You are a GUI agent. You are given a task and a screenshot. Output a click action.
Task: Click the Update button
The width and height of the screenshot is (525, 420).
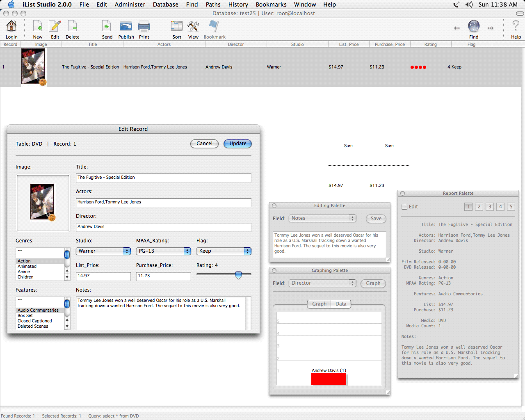click(238, 144)
